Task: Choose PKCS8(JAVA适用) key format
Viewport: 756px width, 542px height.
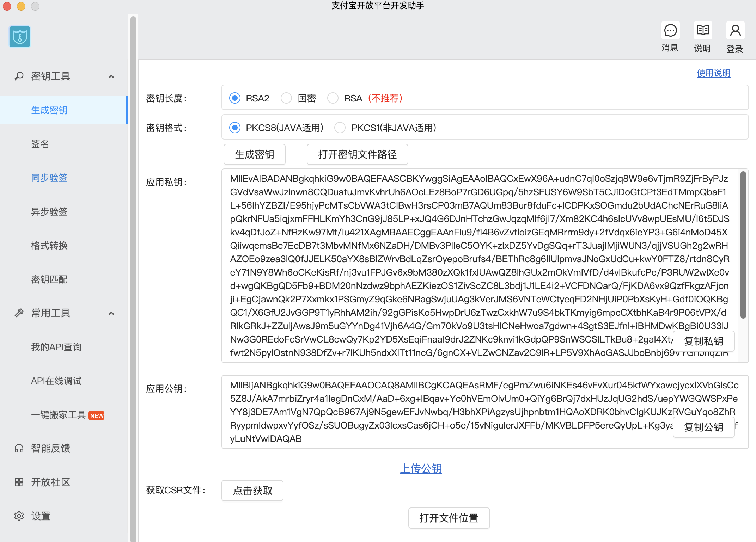Action: (x=235, y=128)
